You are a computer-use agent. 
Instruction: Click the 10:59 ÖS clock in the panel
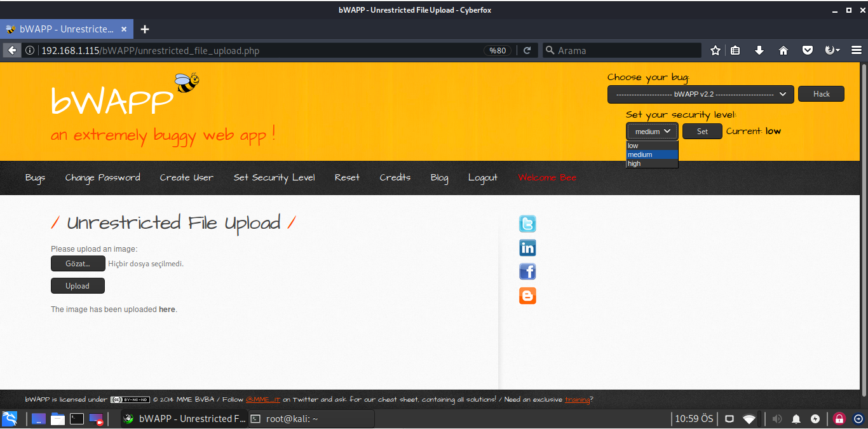coord(695,419)
